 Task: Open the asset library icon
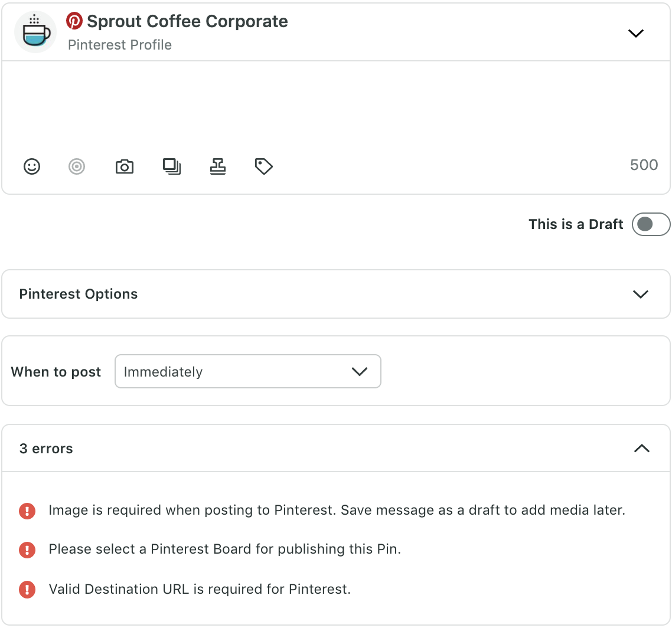point(172,166)
